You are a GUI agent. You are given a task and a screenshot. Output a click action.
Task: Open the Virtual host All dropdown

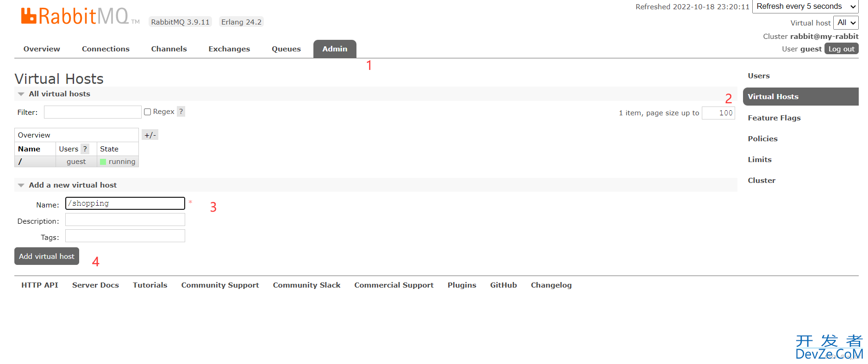point(846,23)
